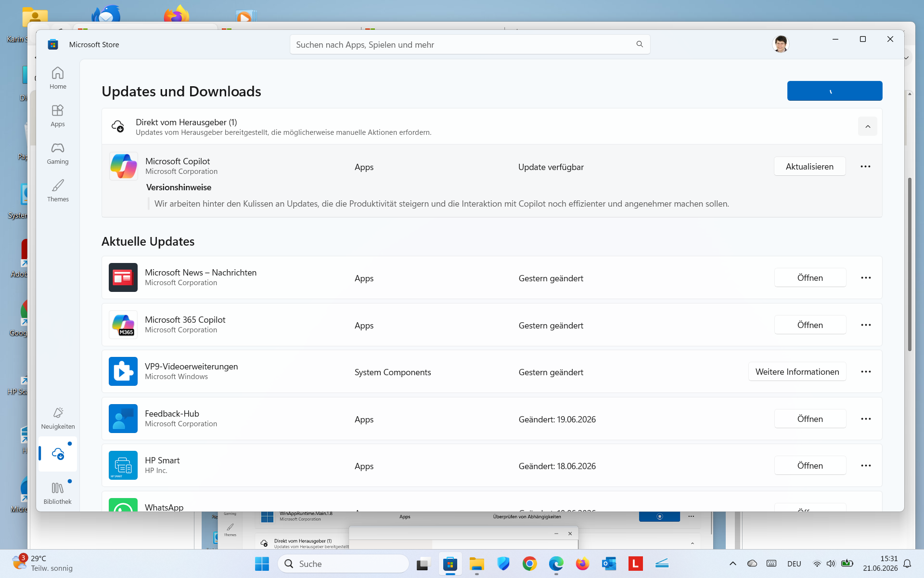Open the Gaming section
This screenshot has height=578, width=924.
[x=58, y=153]
